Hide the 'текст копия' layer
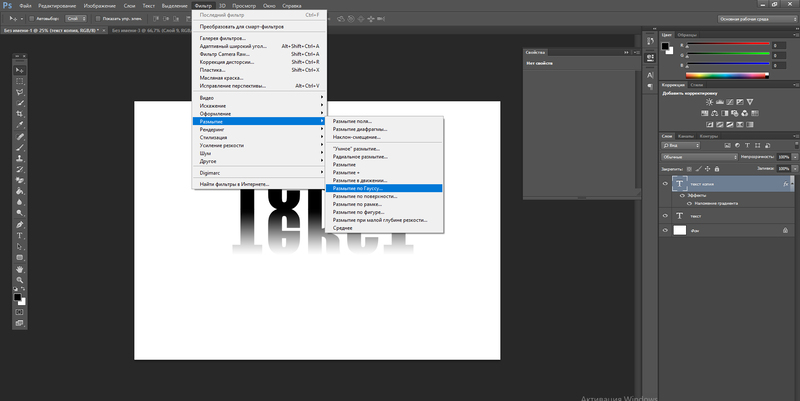This screenshot has width=800, height=401. pyautogui.click(x=665, y=184)
